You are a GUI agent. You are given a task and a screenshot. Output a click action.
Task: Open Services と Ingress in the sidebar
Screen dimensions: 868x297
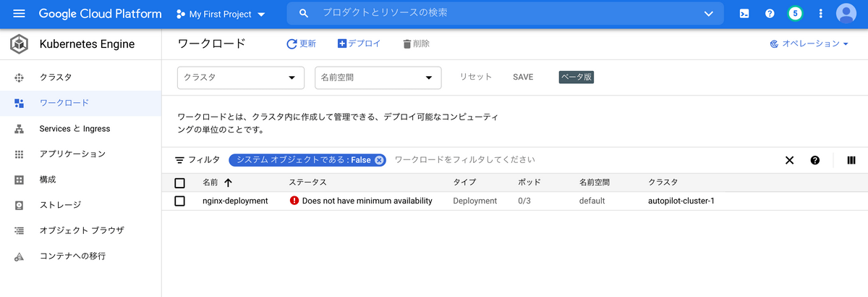pyautogui.click(x=80, y=128)
